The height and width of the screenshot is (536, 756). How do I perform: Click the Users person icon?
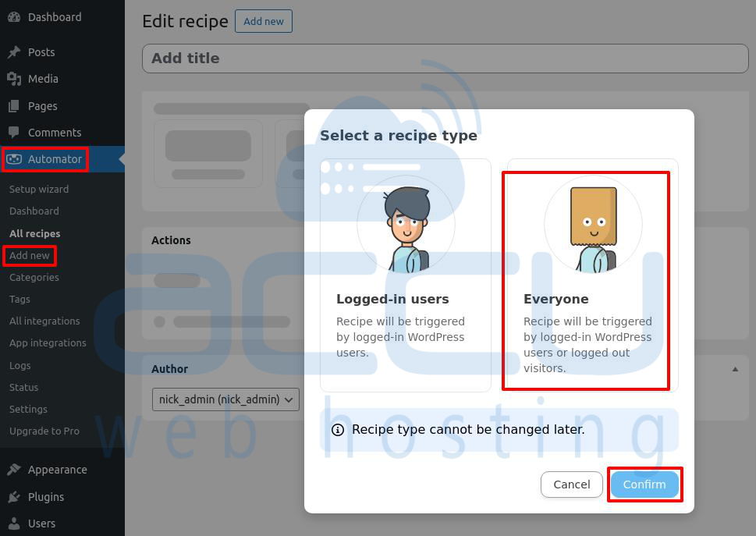pyautogui.click(x=14, y=524)
